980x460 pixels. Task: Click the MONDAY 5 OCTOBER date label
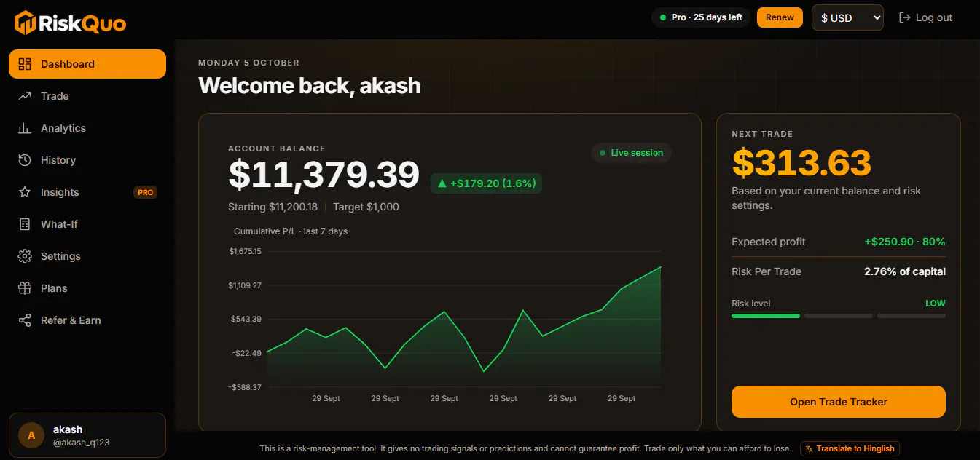pyautogui.click(x=248, y=63)
